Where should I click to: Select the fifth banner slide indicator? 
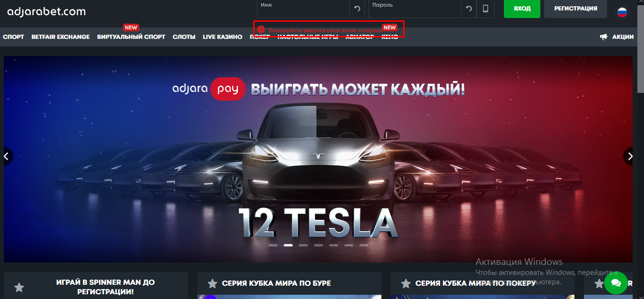click(334, 245)
